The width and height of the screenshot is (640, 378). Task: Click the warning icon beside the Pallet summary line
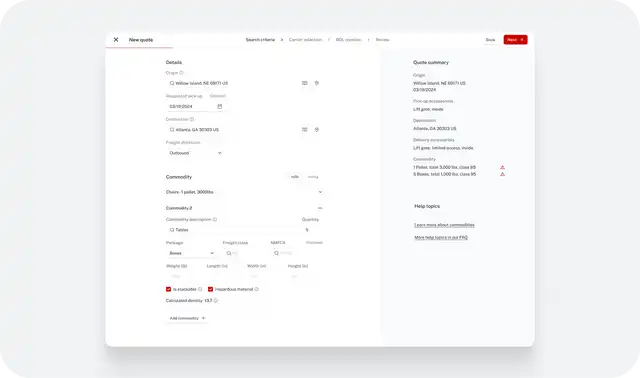point(502,167)
